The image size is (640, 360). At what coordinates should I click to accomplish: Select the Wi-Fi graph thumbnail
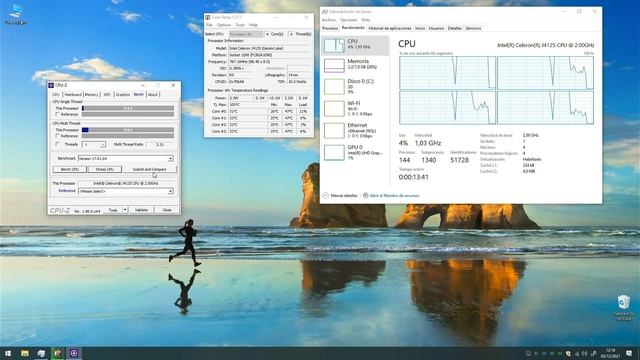(334, 109)
